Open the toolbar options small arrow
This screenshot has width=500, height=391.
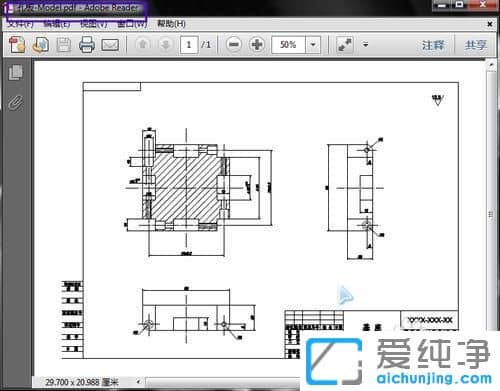pos(366,44)
